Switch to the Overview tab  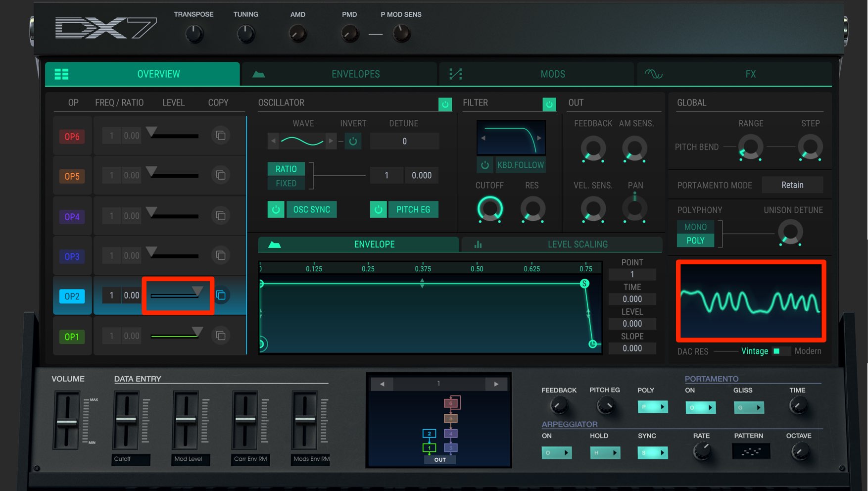pos(143,74)
